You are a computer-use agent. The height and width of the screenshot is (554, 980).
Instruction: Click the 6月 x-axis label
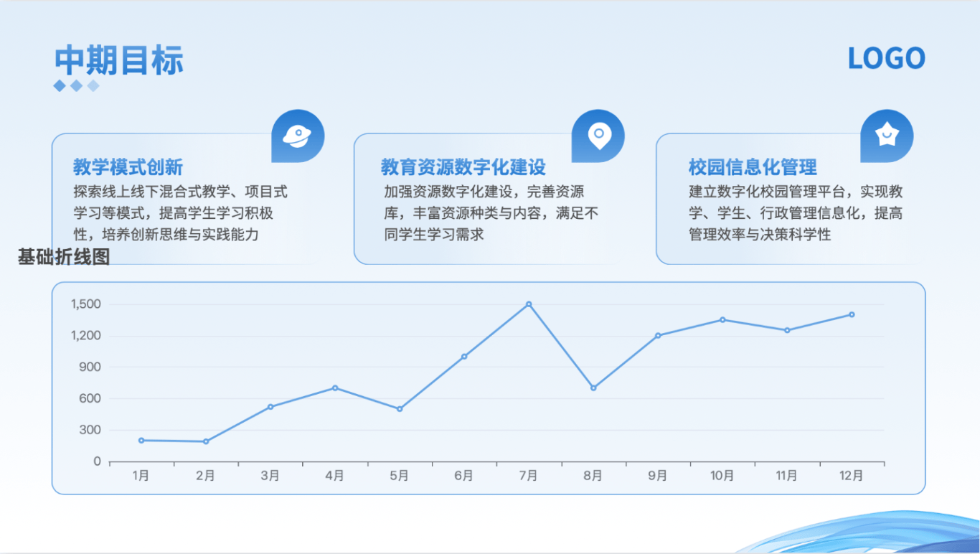tap(463, 476)
